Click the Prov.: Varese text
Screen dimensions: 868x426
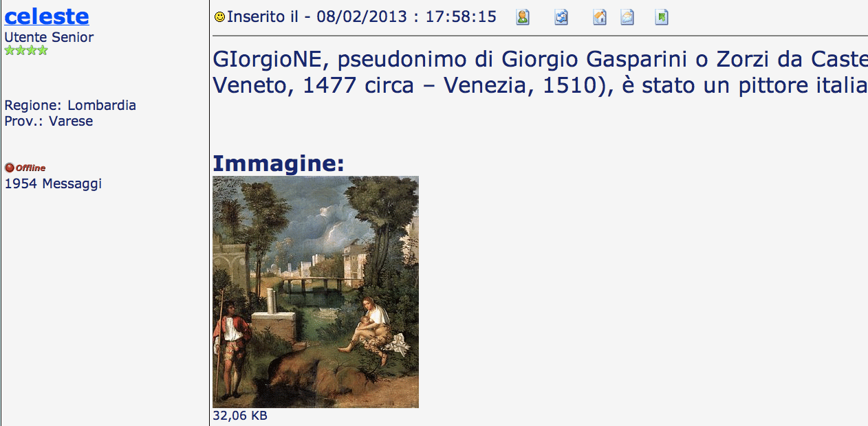point(49,121)
